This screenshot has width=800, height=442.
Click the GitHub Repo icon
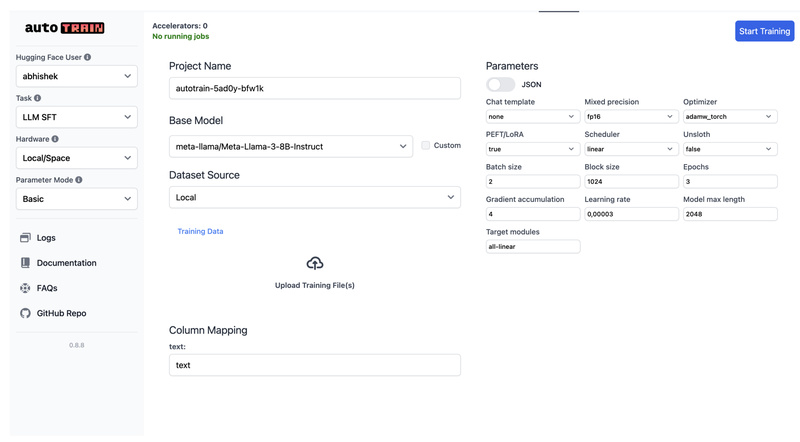(25, 313)
